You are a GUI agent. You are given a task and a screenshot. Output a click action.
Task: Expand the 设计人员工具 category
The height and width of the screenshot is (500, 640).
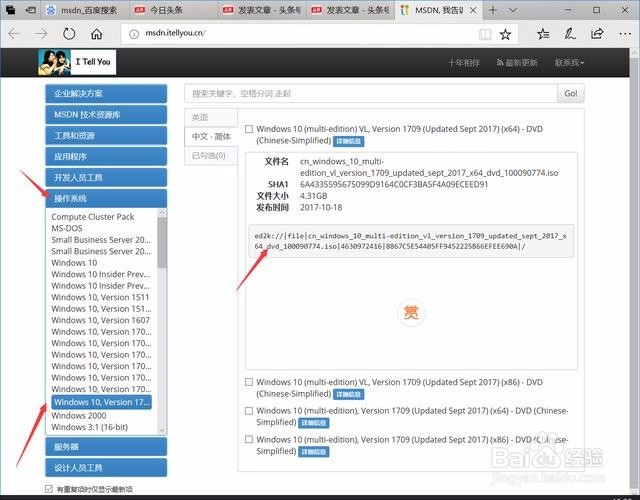tap(106, 468)
